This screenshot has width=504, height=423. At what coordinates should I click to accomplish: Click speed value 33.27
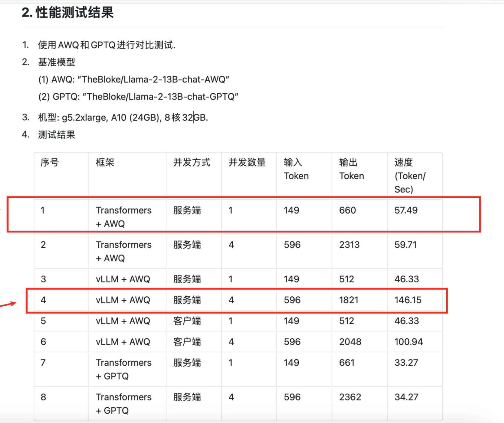[x=406, y=363]
